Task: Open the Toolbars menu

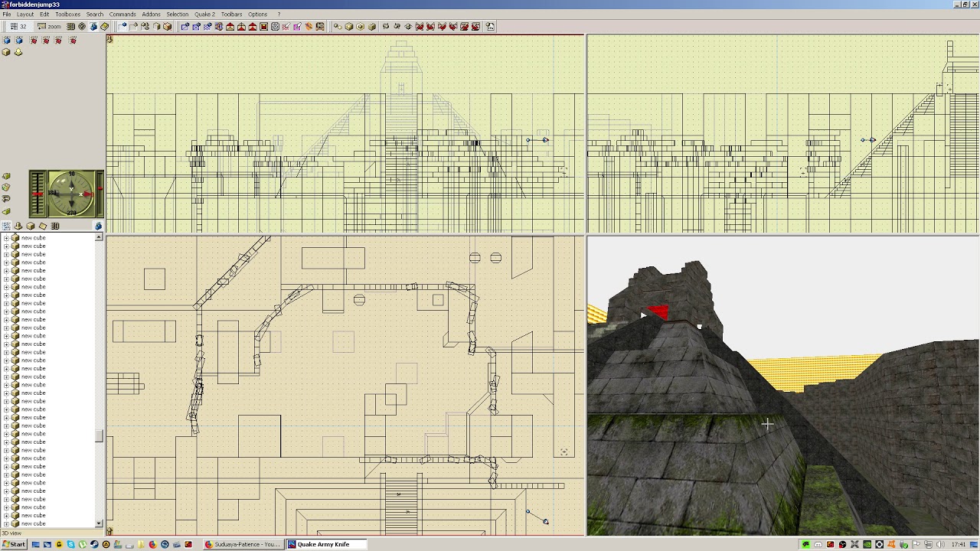Action: [x=231, y=14]
